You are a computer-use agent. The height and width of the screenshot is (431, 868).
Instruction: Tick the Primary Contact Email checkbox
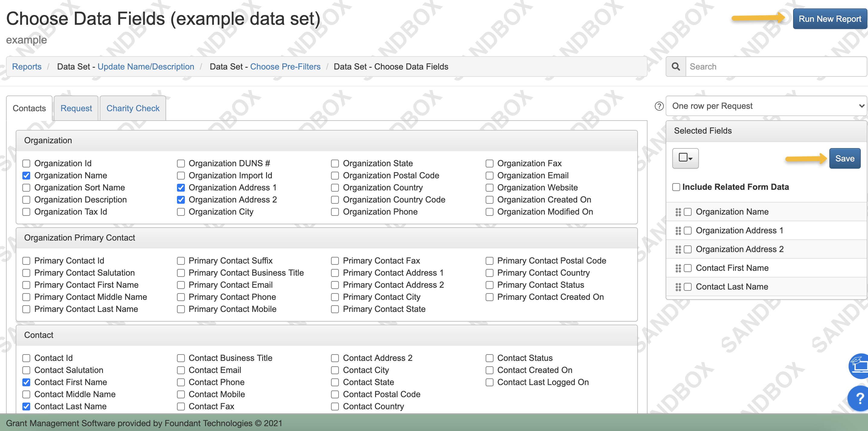(181, 285)
